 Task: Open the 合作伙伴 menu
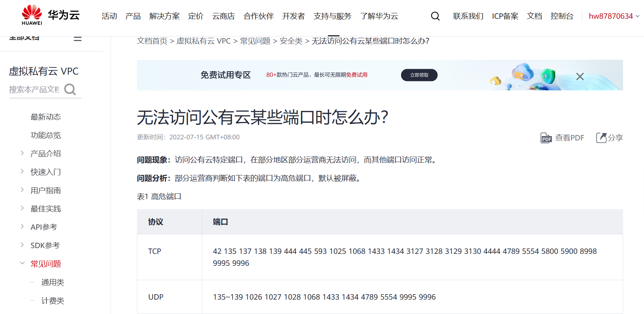click(258, 16)
